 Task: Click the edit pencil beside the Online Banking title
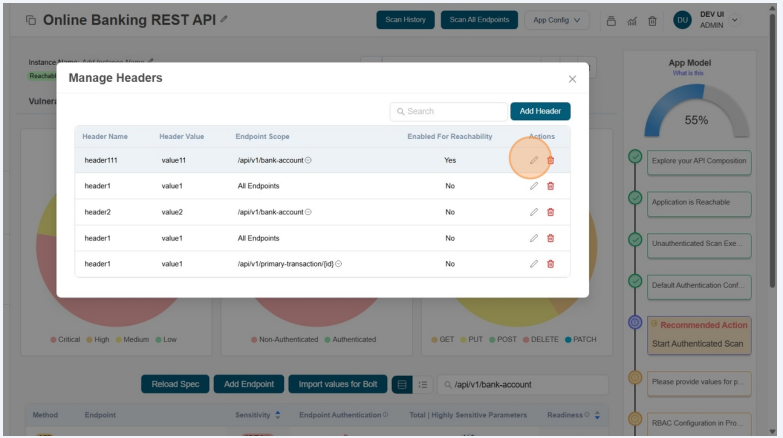(x=224, y=20)
